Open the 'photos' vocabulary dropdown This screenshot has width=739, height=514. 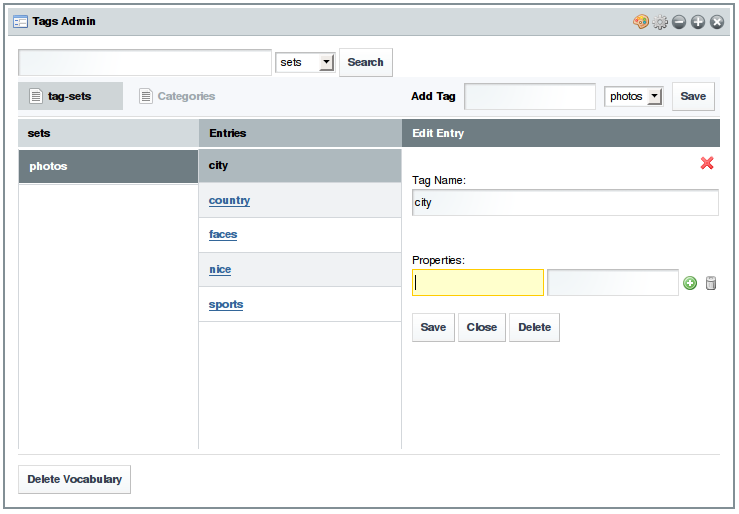click(635, 96)
